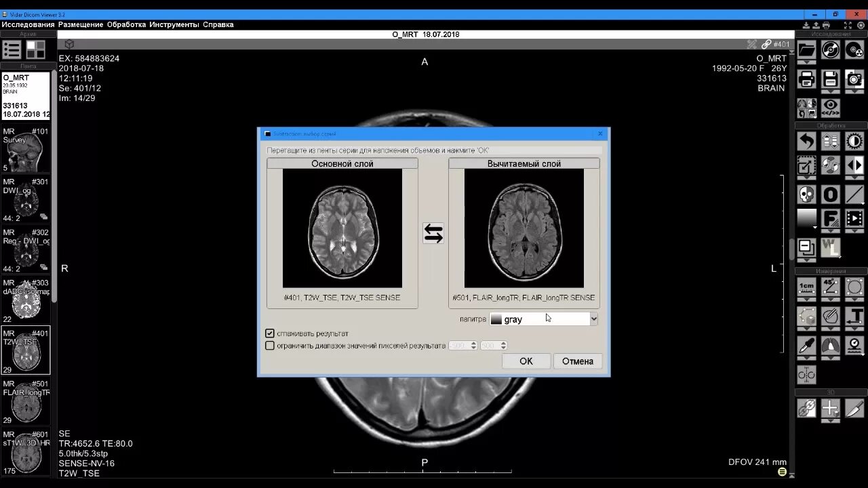Screen dimensions: 868x488
Task: Click the rotate image icon
Action: click(x=831, y=165)
